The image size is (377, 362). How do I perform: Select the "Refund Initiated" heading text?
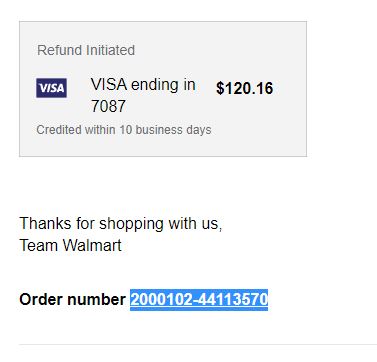click(86, 50)
